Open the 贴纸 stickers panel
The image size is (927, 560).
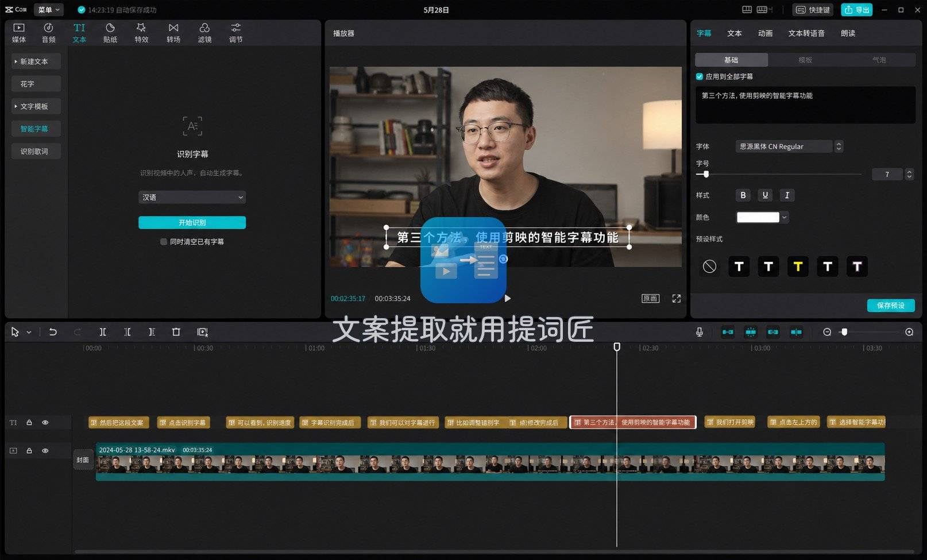click(110, 33)
